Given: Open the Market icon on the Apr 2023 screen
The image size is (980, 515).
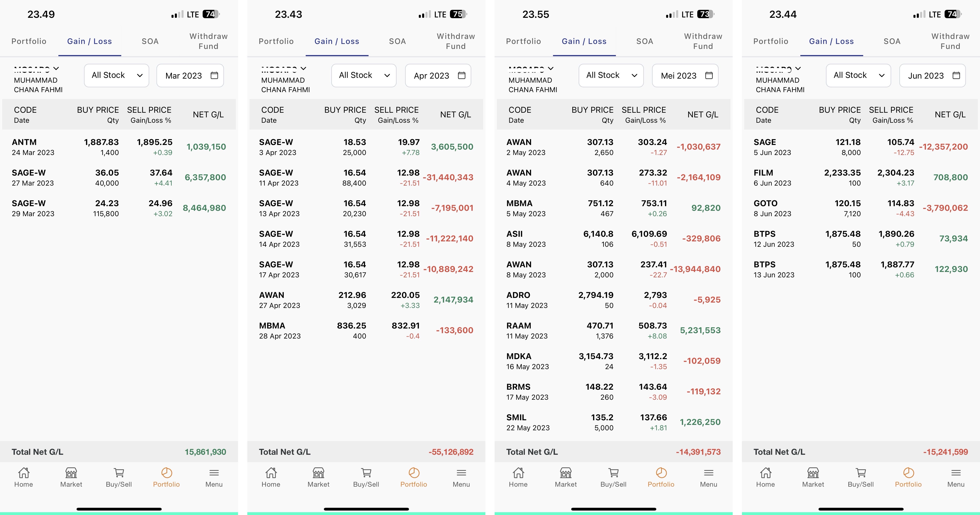Looking at the screenshot, I should (x=319, y=473).
